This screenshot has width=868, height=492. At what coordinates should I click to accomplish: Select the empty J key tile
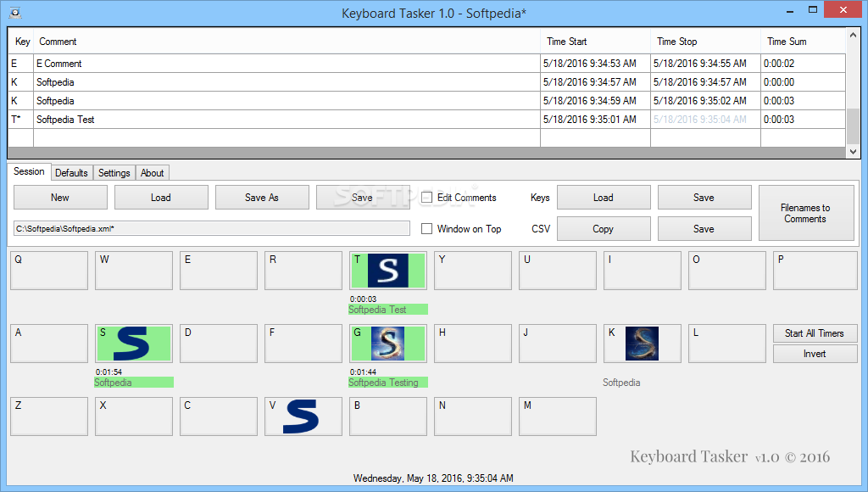[x=558, y=344]
